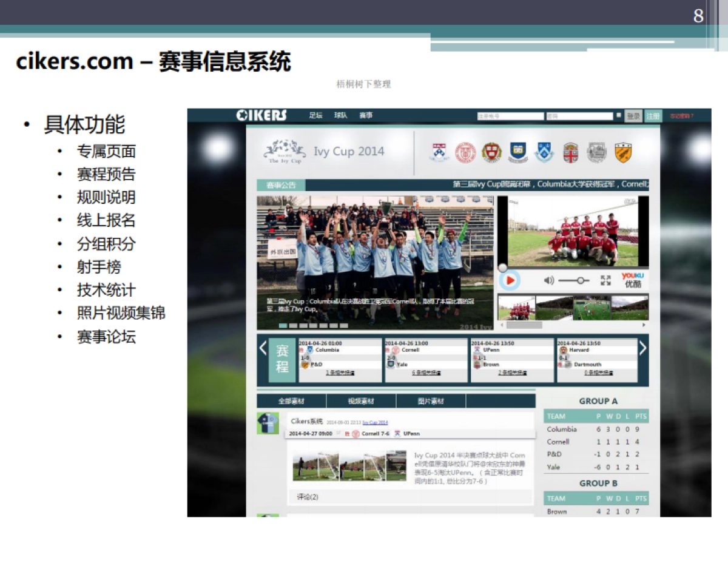This screenshot has height=563, width=728.
Task: Click the video speaker volume icon
Action: point(548,280)
